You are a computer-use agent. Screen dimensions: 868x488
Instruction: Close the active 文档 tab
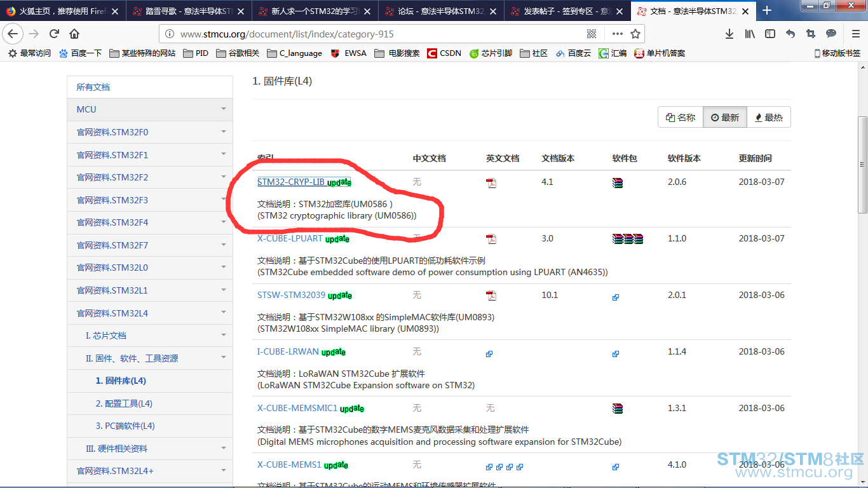pos(745,11)
